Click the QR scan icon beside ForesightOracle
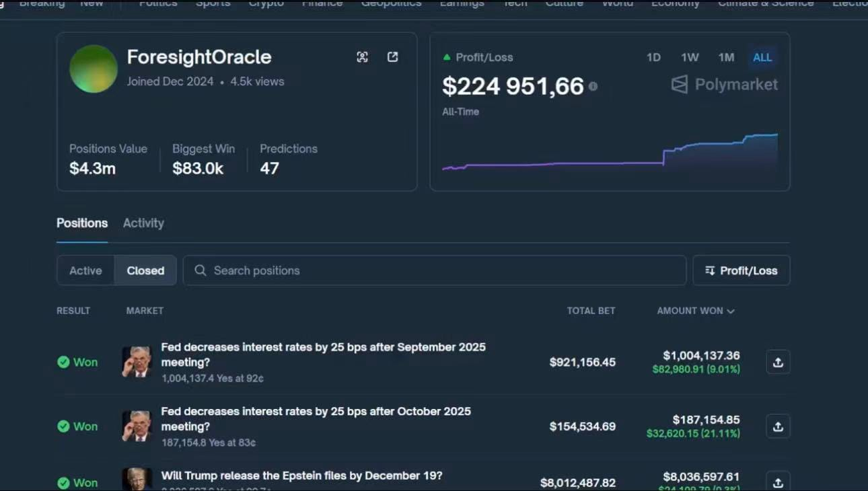 point(362,57)
